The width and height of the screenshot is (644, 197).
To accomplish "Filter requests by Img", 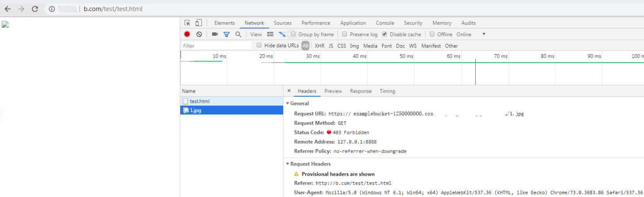I will [x=354, y=46].
